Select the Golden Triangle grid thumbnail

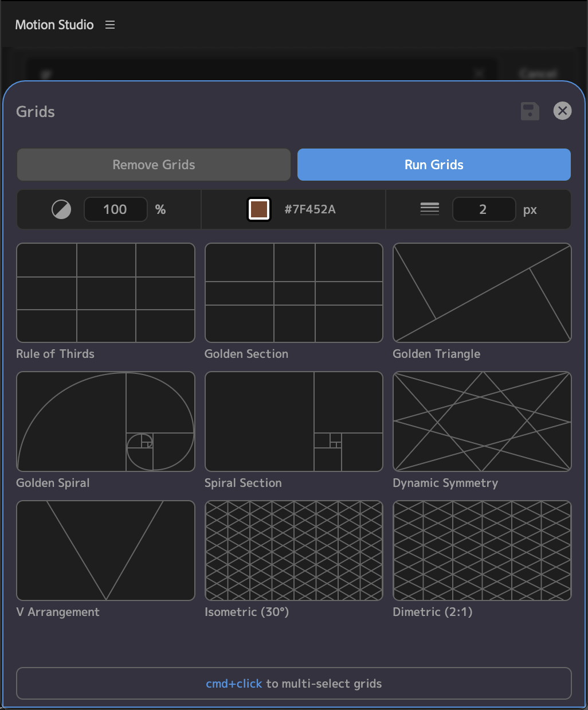482,292
